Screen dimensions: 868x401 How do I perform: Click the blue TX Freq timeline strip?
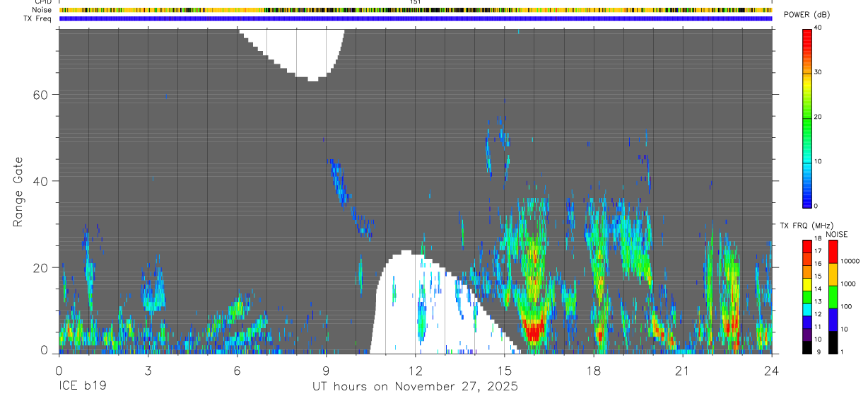pos(416,18)
